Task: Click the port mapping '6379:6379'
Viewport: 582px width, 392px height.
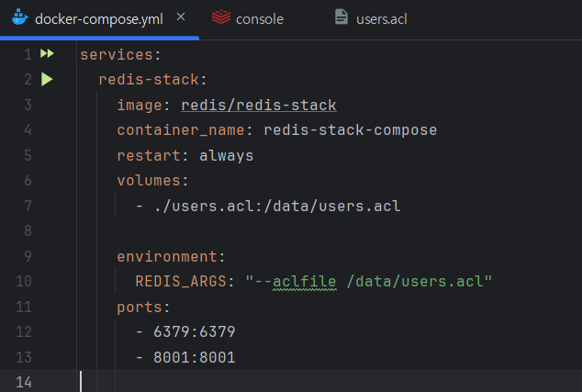Action: pos(195,331)
